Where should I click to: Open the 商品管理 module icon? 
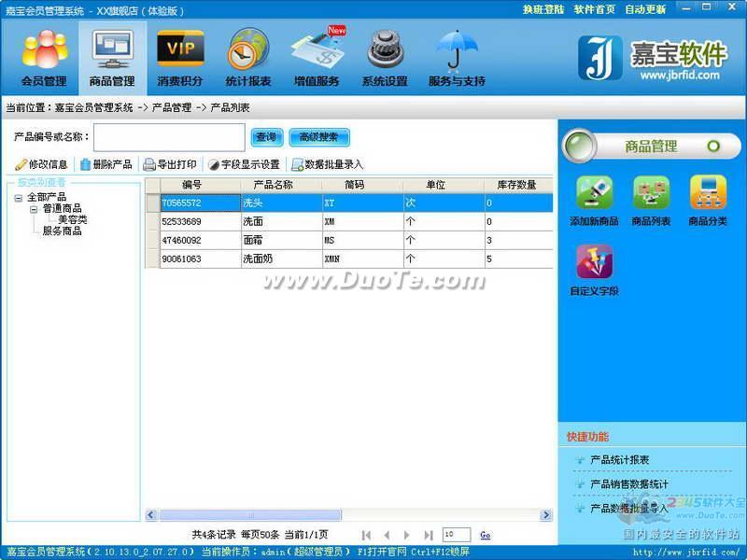112,57
